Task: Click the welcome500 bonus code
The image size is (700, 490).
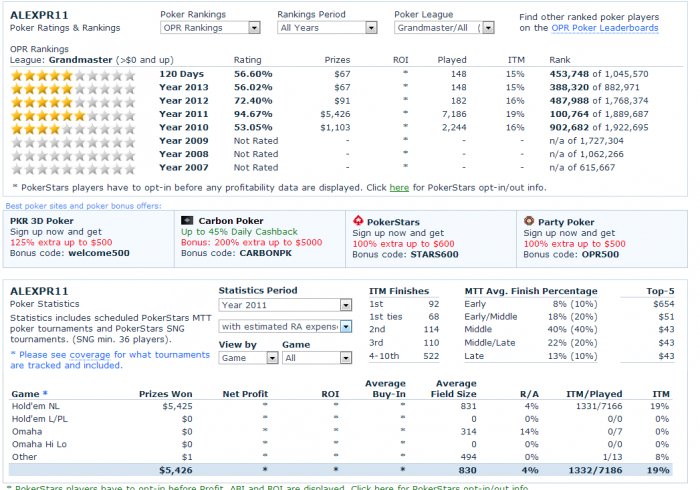Action: click(x=99, y=253)
